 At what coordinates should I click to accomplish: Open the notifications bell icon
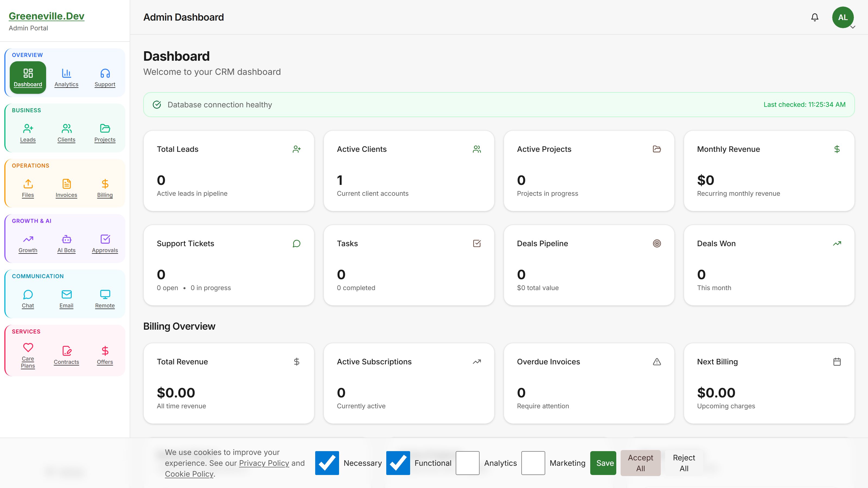pyautogui.click(x=814, y=17)
